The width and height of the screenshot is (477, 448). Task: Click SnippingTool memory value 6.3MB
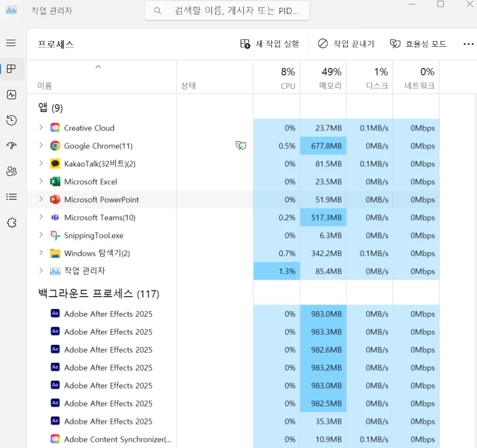[x=330, y=236]
